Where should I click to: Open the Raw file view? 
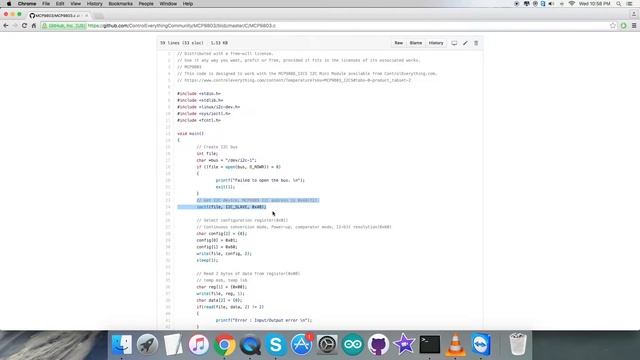point(398,43)
